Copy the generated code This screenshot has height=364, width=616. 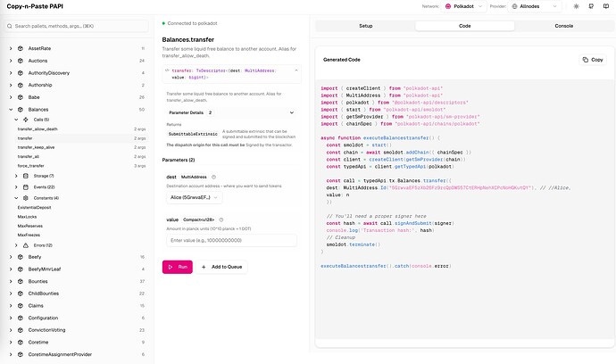(593, 60)
